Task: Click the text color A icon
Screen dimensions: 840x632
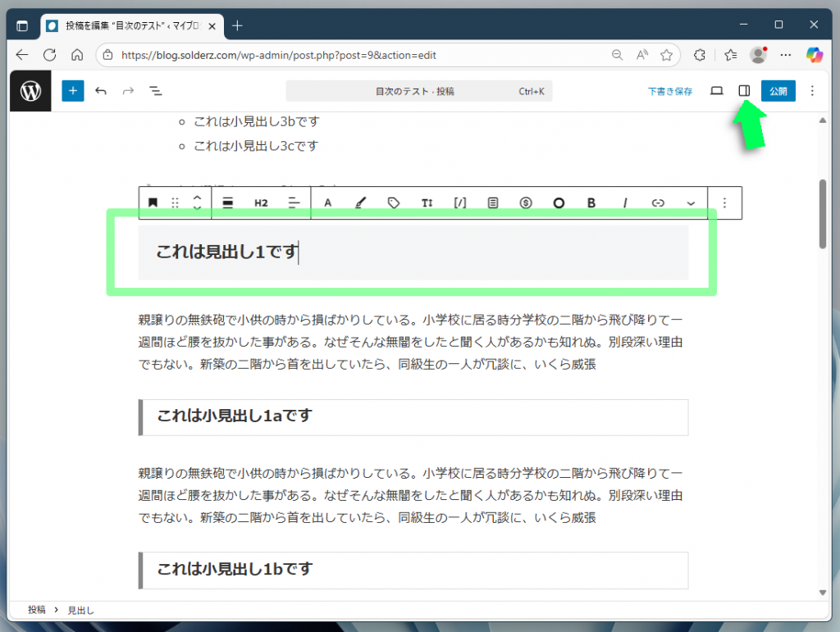Action: coord(327,202)
